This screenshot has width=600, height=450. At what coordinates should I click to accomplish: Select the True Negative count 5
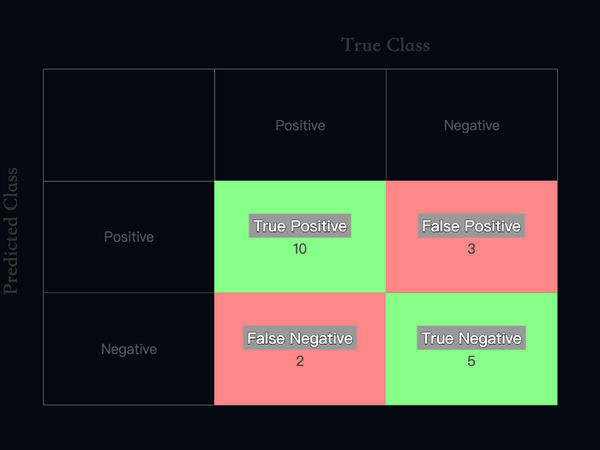pyautogui.click(x=471, y=361)
